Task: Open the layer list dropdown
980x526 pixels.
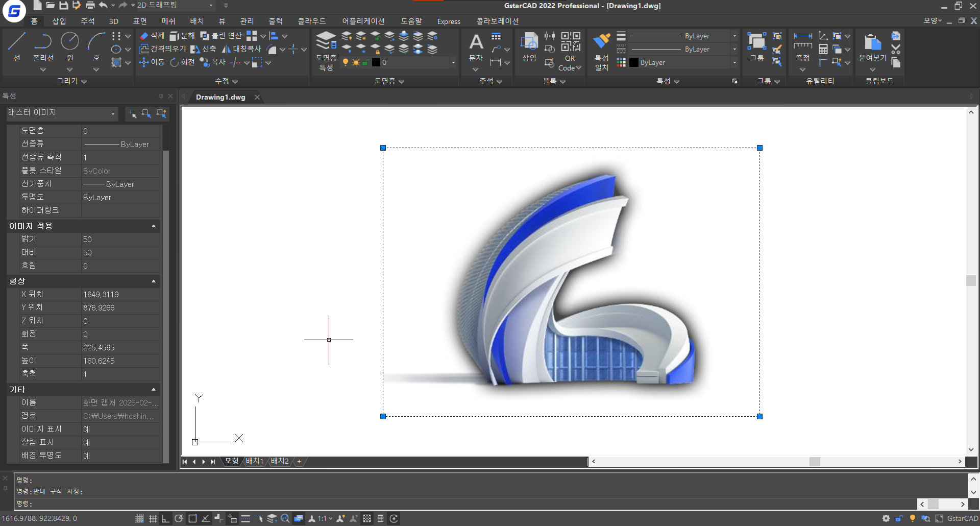Action: click(453, 62)
